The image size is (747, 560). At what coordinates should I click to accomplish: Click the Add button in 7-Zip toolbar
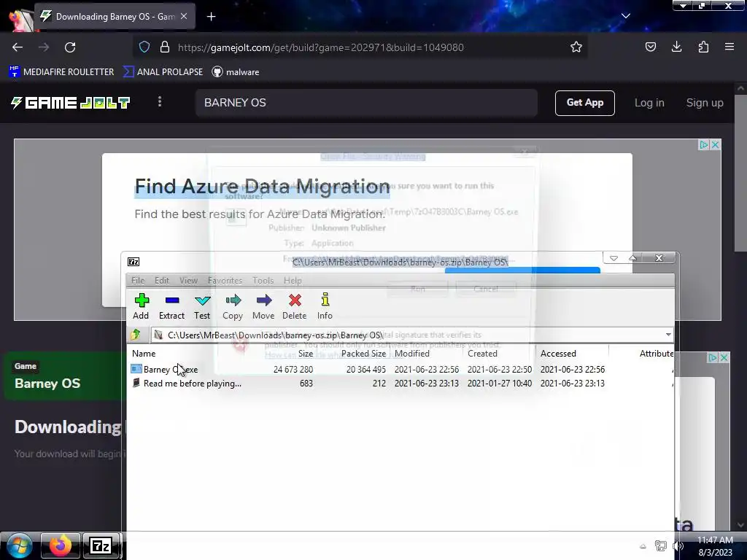click(x=141, y=306)
